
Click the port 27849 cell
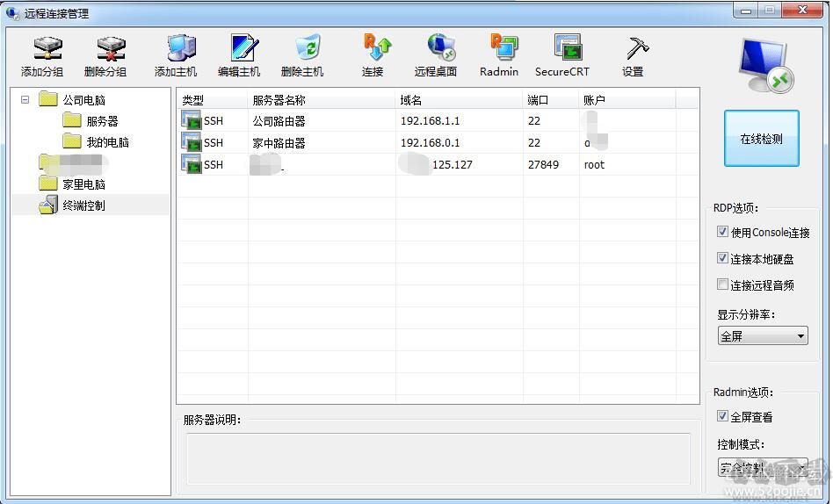point(543,165)
